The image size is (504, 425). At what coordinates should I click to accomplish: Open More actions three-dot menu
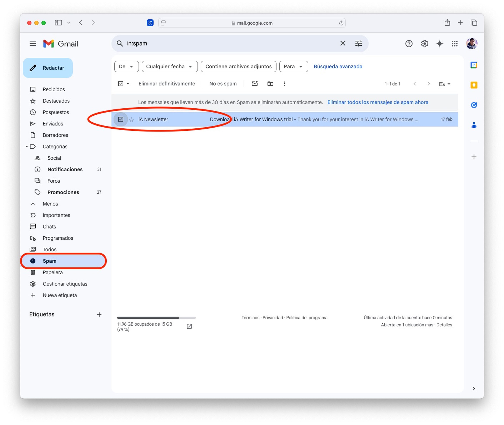284,84
